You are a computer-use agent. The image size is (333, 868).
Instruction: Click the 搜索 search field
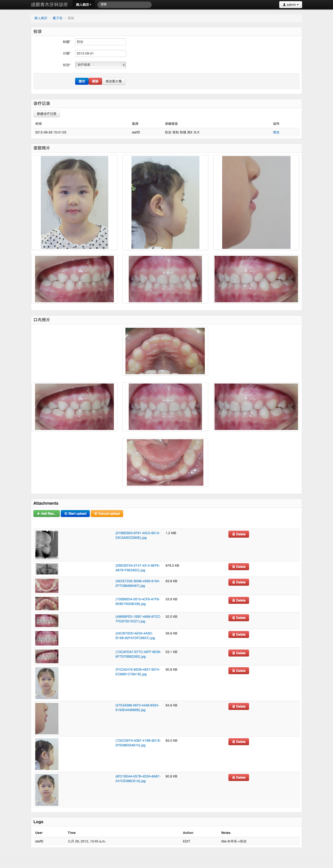pyautogui.click(x=124, y=4)
